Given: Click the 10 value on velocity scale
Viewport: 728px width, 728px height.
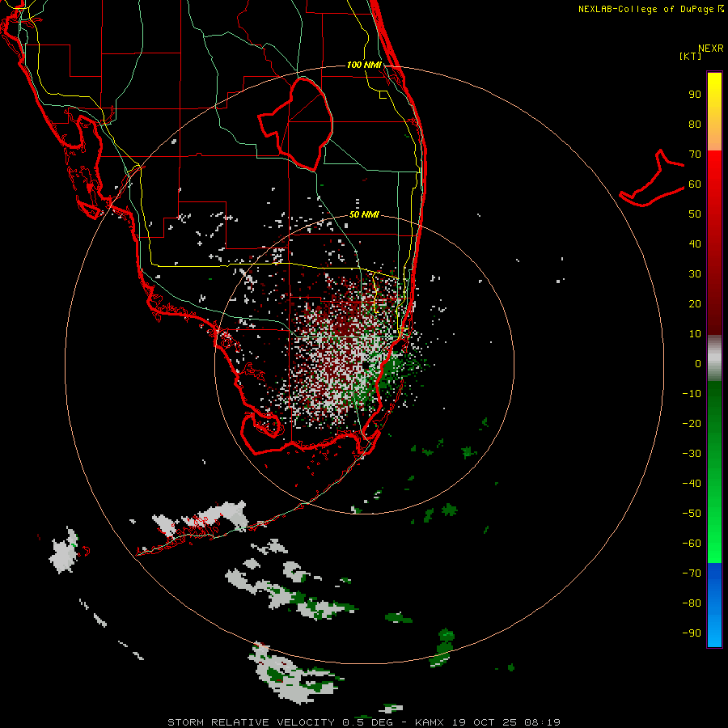Looking at the screenshot, I should (695, 334).
